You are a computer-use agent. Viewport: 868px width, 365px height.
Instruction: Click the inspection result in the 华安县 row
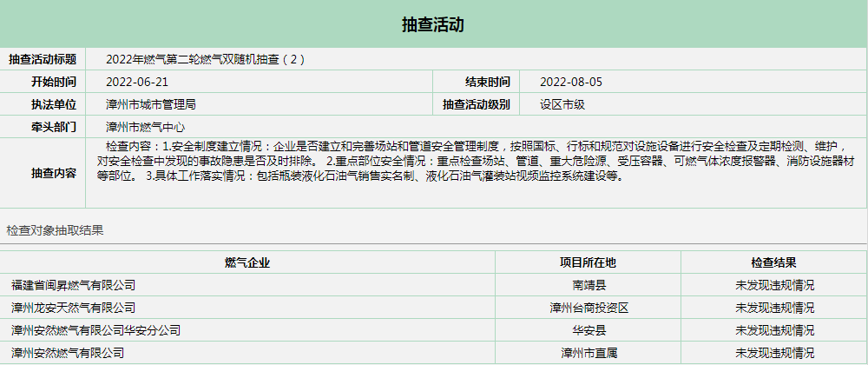click(774, 330)
